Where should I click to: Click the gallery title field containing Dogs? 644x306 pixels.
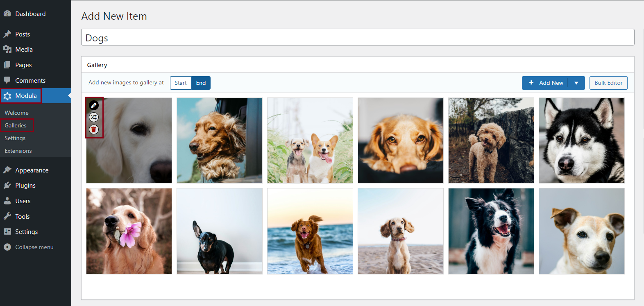pos(357,38)
